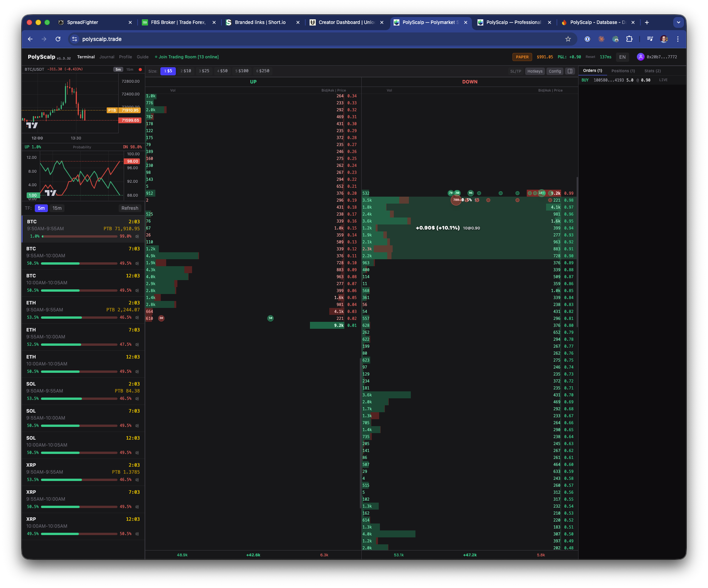Open the site information icon in address bar
Image resolution: width=708 pixels, height=588 pixels.
pos(75,39)
